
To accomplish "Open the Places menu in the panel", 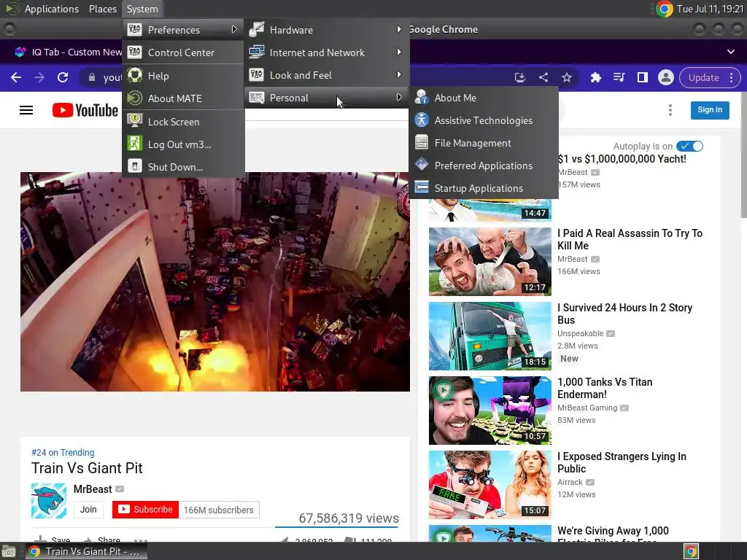I will pos(103,9).
